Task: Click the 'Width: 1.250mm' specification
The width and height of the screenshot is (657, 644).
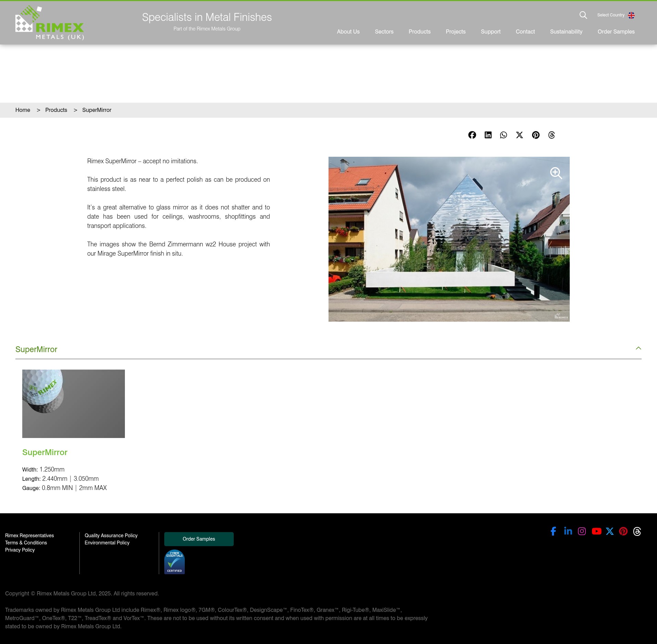Action: 43,469
